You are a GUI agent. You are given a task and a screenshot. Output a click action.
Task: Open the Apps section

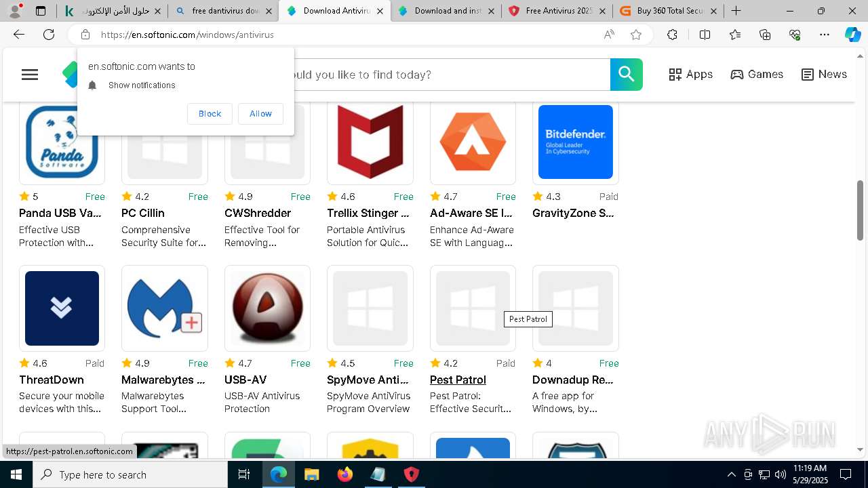click(690, 75)
